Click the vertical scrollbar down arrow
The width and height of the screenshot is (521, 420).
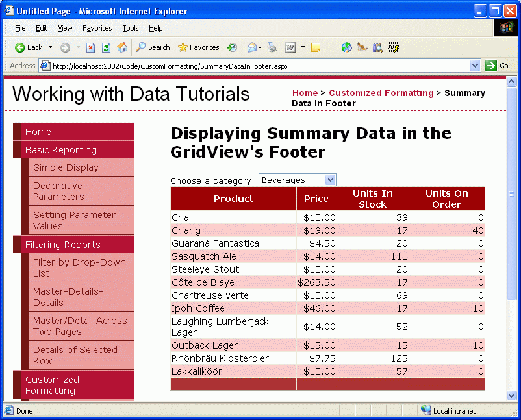(x=511, y=395)
